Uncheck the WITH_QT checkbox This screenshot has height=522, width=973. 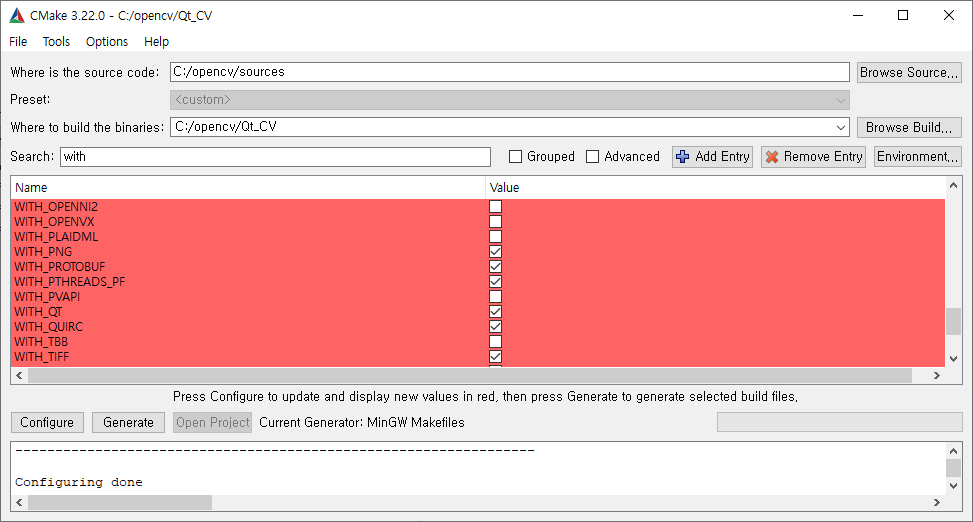coord(495,312)
